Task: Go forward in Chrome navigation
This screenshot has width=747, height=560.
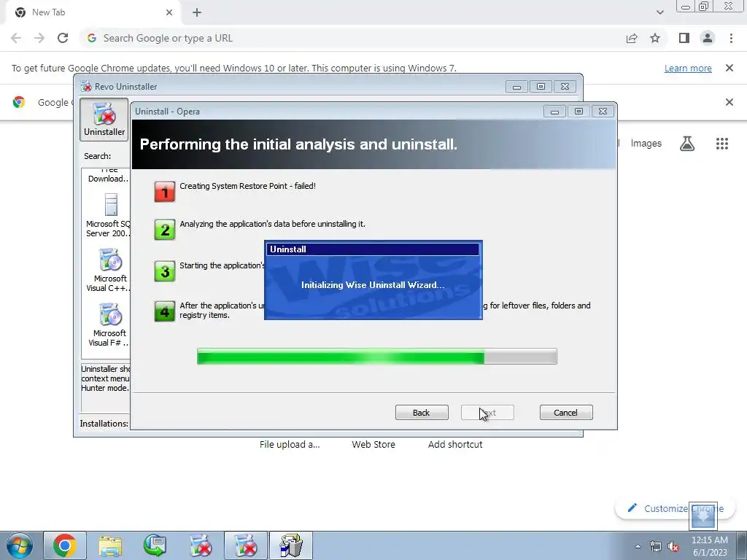Action: tap(39, 38)
